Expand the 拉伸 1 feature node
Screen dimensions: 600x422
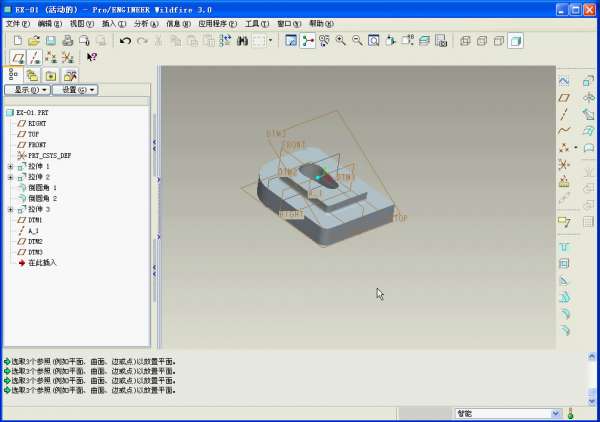tap(10, 166)
